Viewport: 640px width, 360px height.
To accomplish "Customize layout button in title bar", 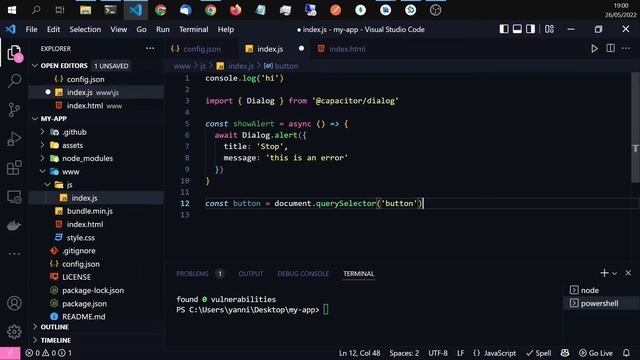I will [549, 29].
